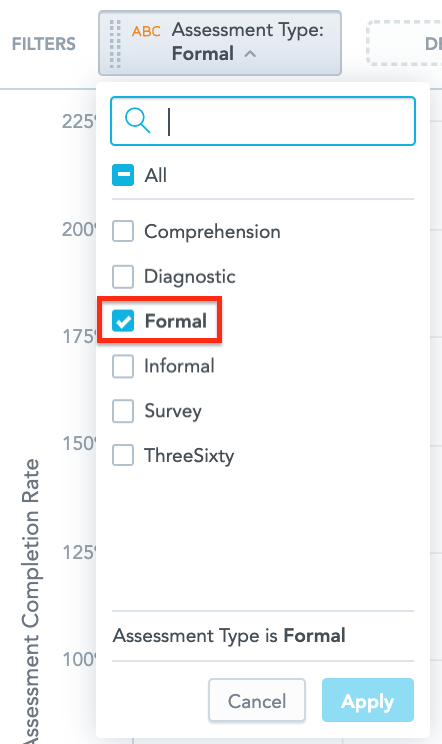442x744 pixels.
Task: Check the Comprehension checkbox
Action: (123, 231)
